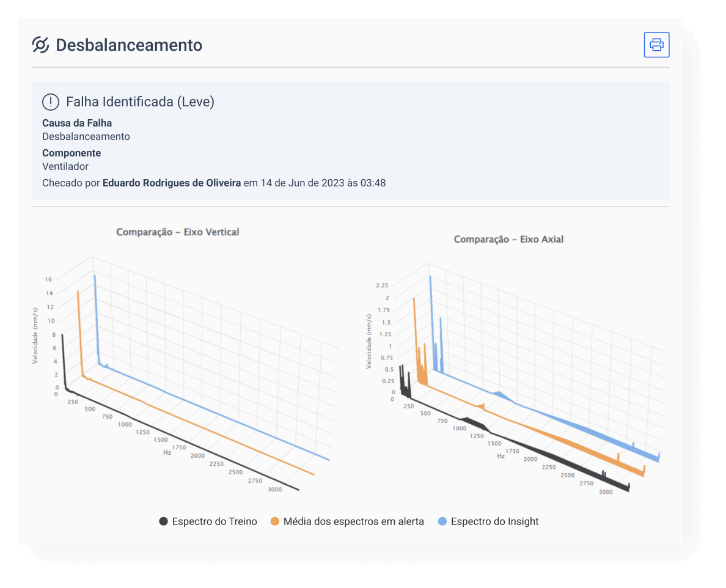This screenshot has height=588, width=726.
Task: Click the print icon button
Action: click(x=656, y=45)
